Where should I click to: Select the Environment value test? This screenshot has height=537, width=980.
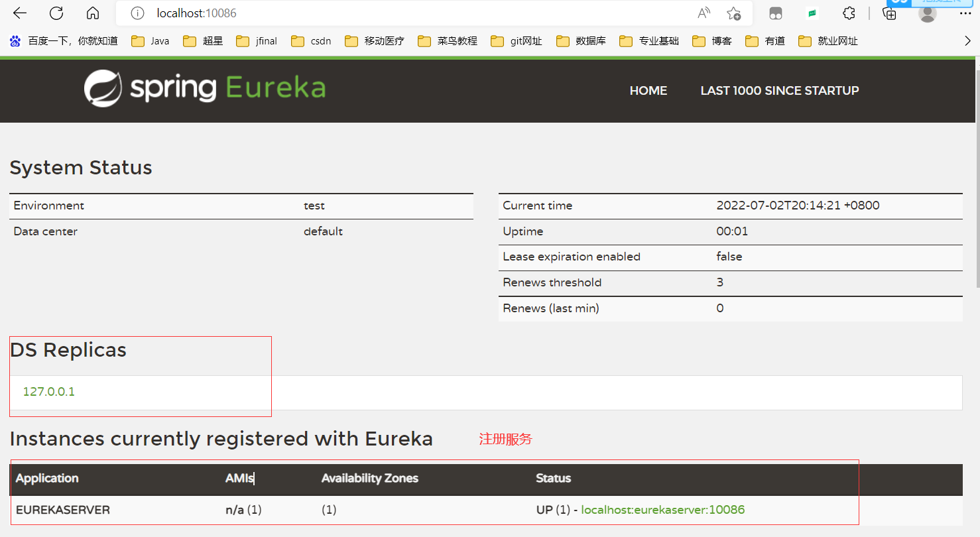[x=314, y=206]
